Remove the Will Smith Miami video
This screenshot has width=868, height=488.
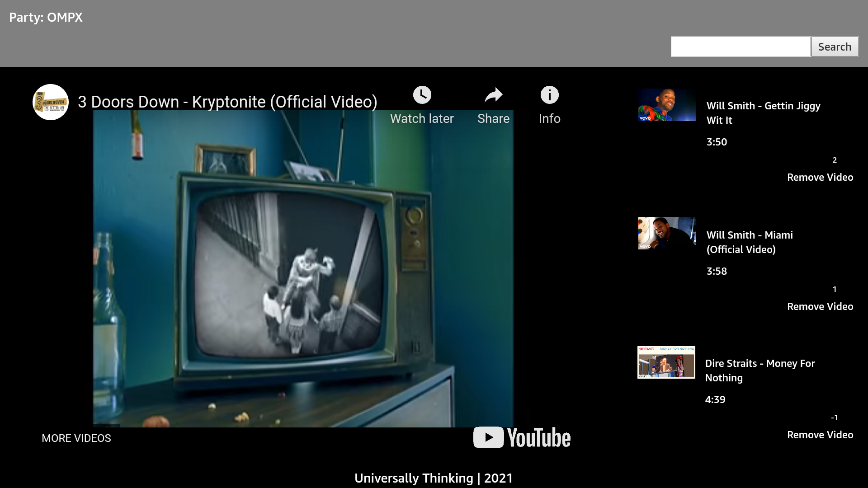[x=820, y=306]
